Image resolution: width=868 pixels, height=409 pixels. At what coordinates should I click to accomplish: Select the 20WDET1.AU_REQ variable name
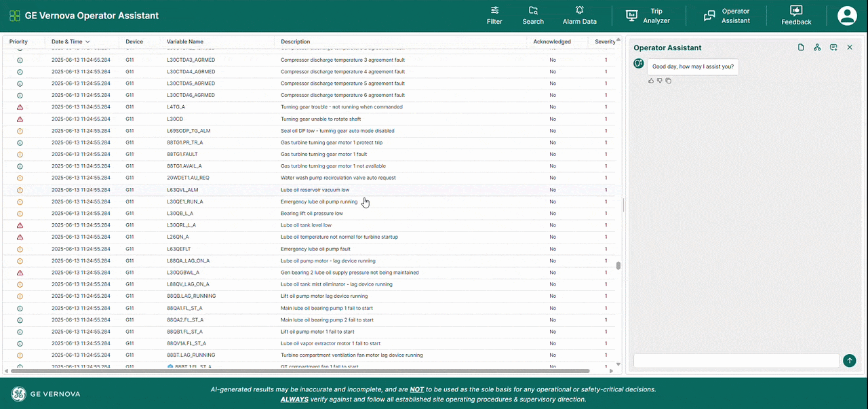(x=188, y=178)
